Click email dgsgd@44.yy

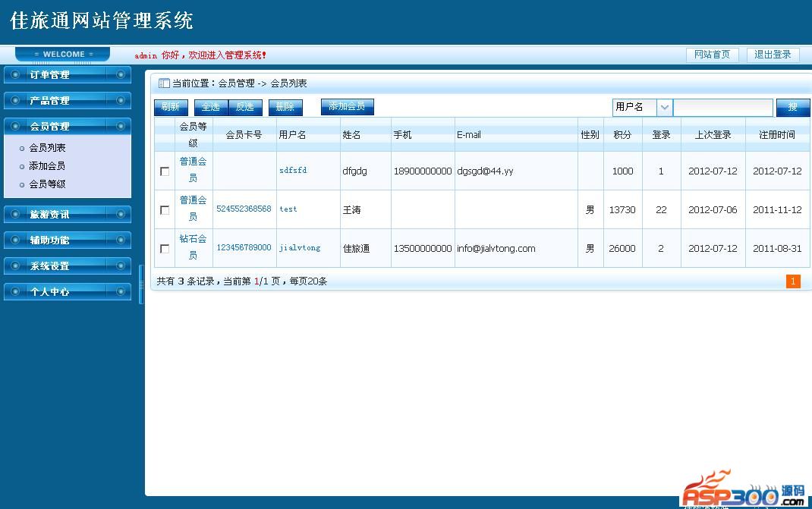pyautogui.click(x=485, y=171)
